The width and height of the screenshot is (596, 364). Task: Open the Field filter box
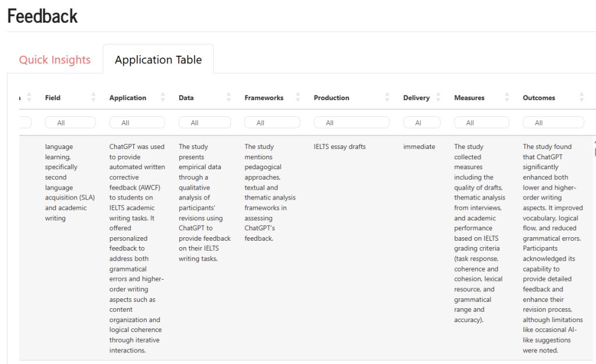[70, 123]
